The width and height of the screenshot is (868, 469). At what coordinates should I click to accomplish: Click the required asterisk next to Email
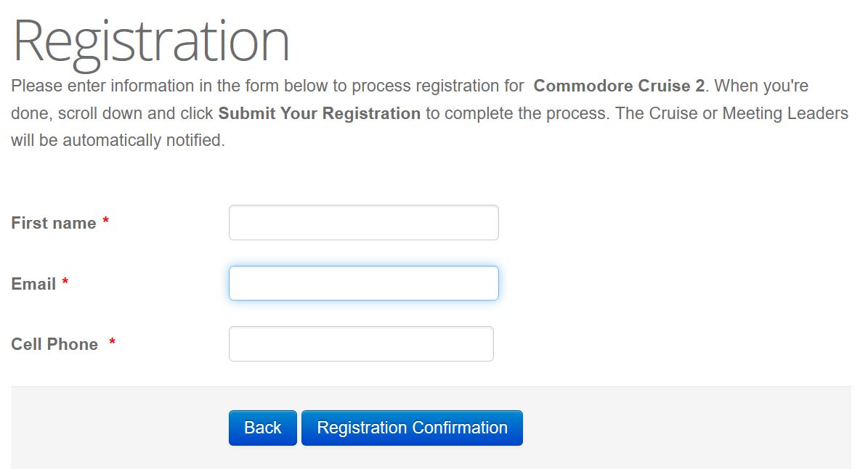point(65,283)
